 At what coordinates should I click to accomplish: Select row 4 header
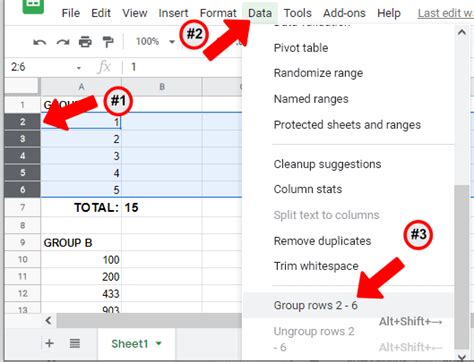click(x=22, y=156)
